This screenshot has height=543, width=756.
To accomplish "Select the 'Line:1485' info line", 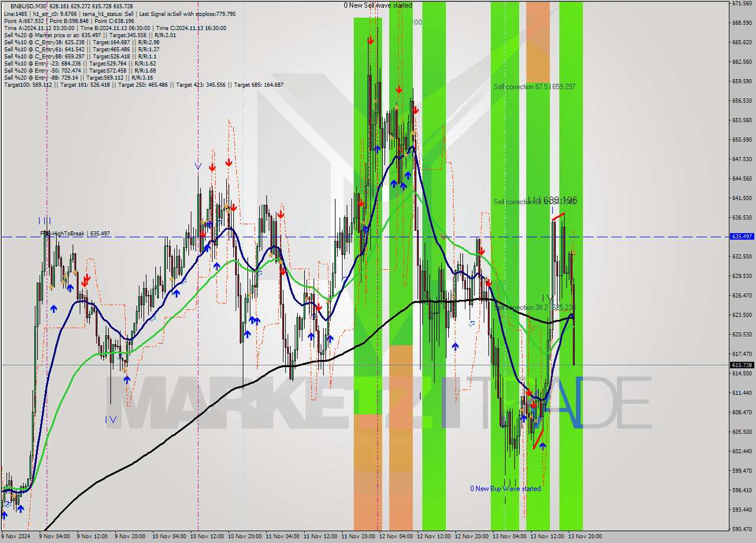I will tap(120, 14).
